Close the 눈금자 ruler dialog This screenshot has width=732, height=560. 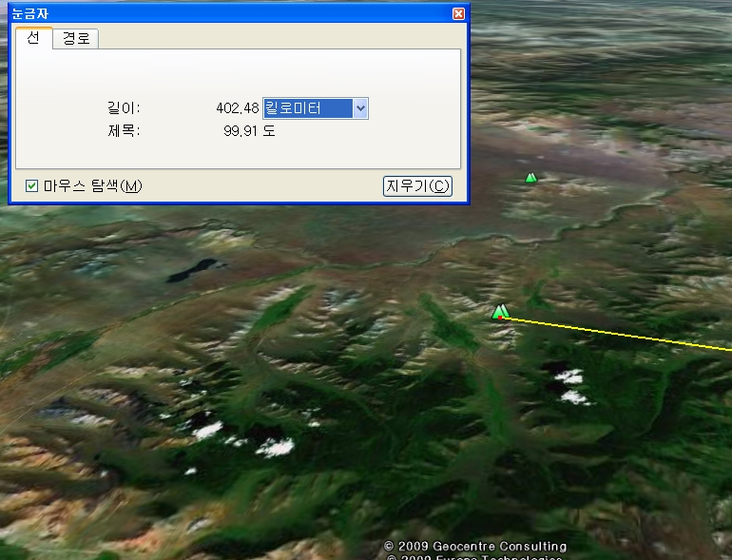(458, 13)
